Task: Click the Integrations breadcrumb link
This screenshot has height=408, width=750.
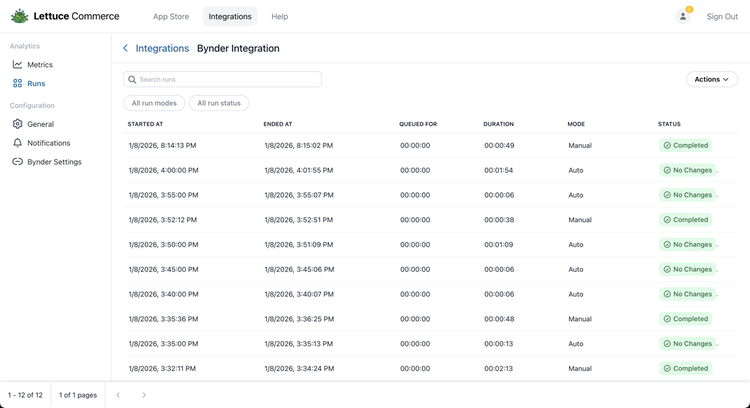Action: [x=162, y=48]
